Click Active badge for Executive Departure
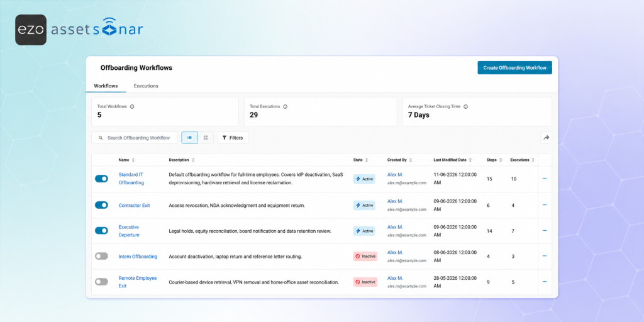The image size is (644, 322). tap(364, 231)
